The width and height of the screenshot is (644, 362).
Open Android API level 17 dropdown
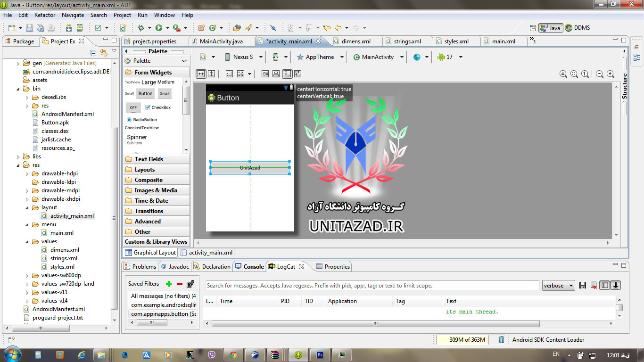pyautogui.click(x=461, y=57)
